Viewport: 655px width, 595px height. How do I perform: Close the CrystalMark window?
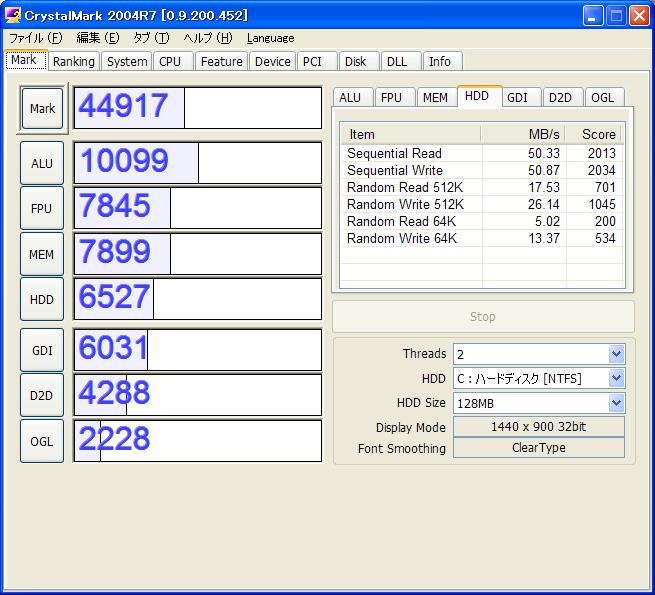point(640,16)
